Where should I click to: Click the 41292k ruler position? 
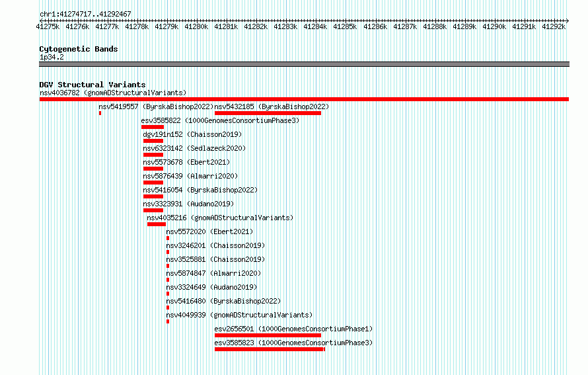click(x=554, y=26)
